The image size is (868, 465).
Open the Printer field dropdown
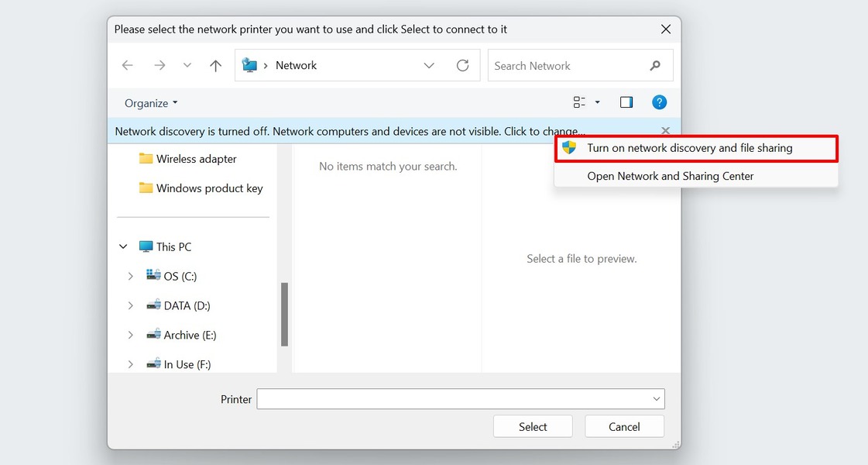655,398
